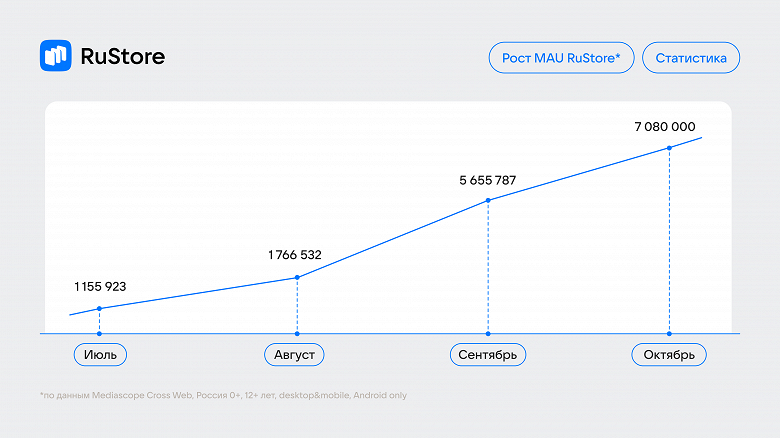
Task: Click the blue RuStore logo icon
Action: pyautogui.click(x=56, y=56)
